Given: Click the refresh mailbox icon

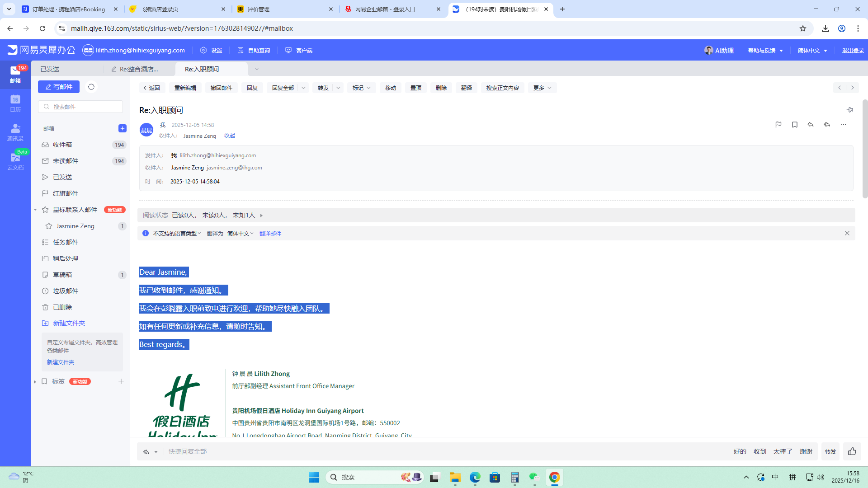Looking at the screenshot, I should pyautogui.click(x=91, y=87).
